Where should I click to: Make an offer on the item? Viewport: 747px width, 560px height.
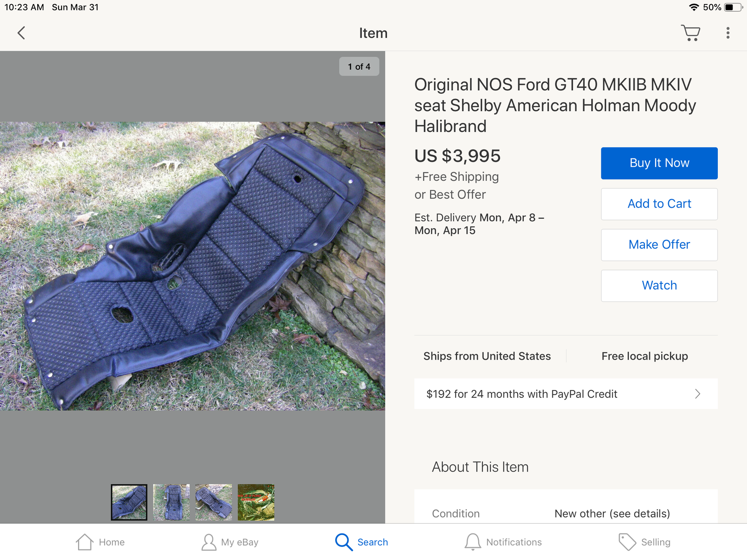click(659, 245)
